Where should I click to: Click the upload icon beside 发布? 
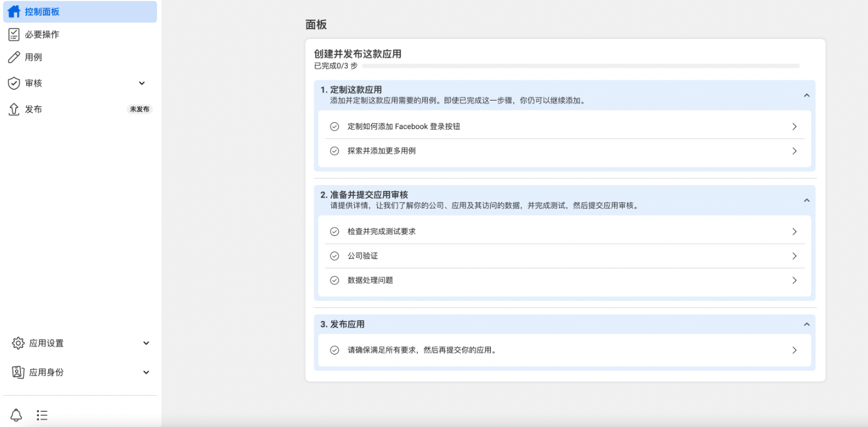pos(14,109)
